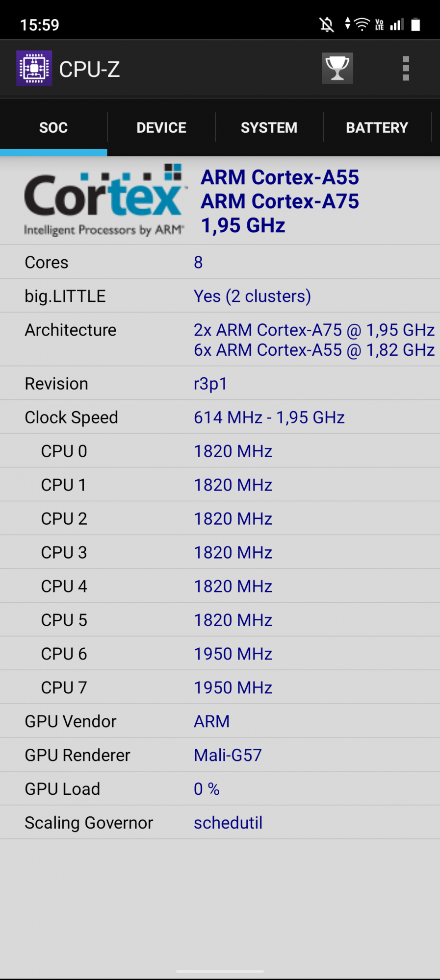Image resolution: width=440 pixels, height=980 pixels.
Task: Select the SOC tab
Action: [53, 127]
